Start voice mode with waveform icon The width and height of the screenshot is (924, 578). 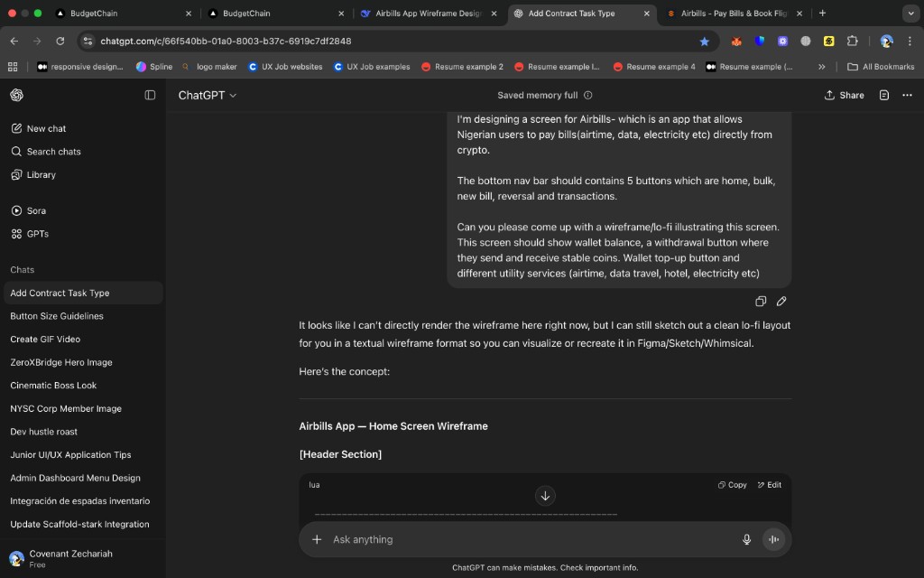[773, 539]
